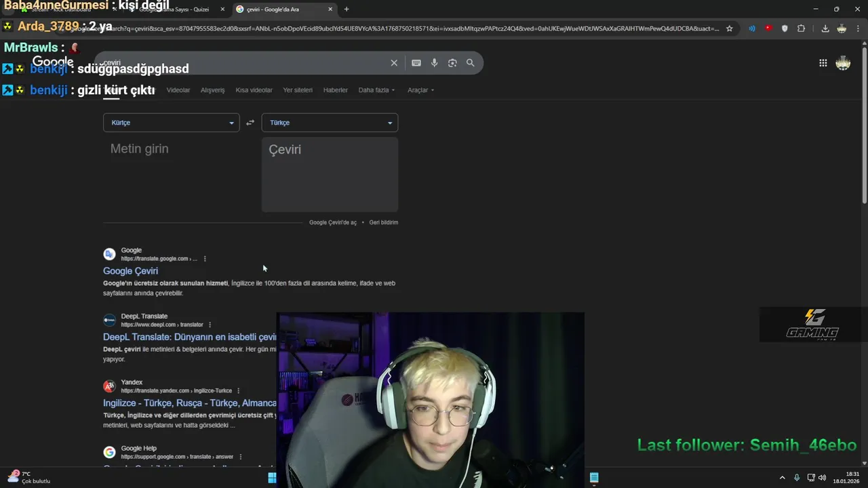Screen dimensions: 868x488
Task: Open the Google account avatar on the page
Action: (x=843, y=63)
